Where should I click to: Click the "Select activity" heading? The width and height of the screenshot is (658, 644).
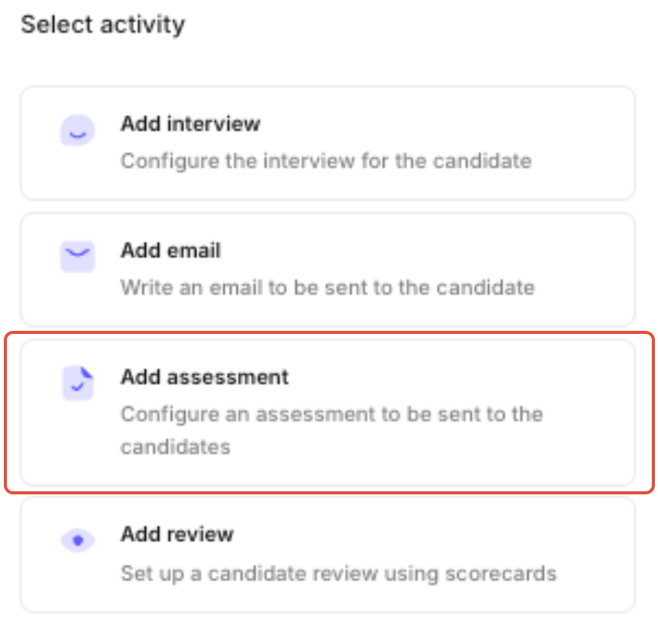[x=103, y=25]
